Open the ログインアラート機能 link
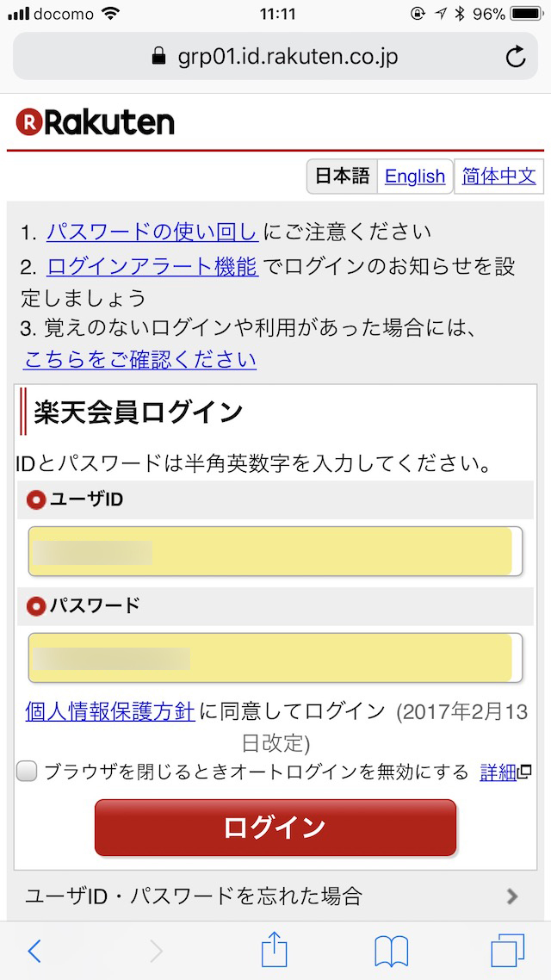This screenshot has height=980, width=551. pyautogui.click(x=152, y=268)
